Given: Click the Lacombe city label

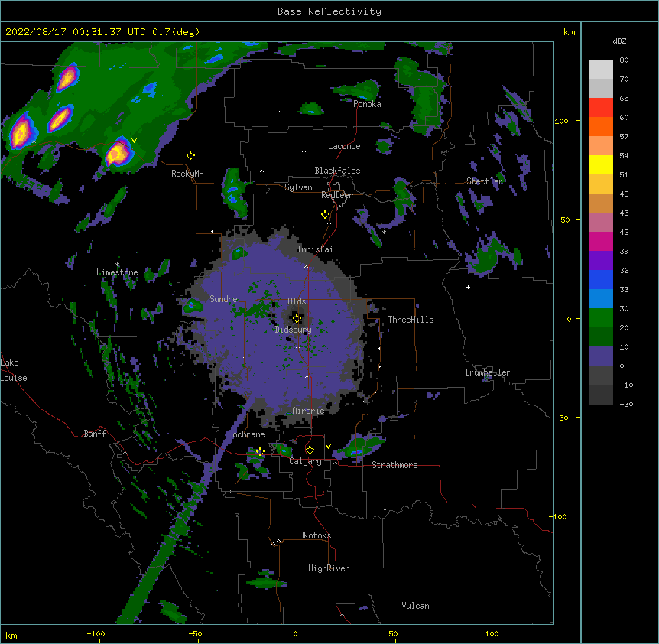Looking at the screenshot, I should [344, 146].
